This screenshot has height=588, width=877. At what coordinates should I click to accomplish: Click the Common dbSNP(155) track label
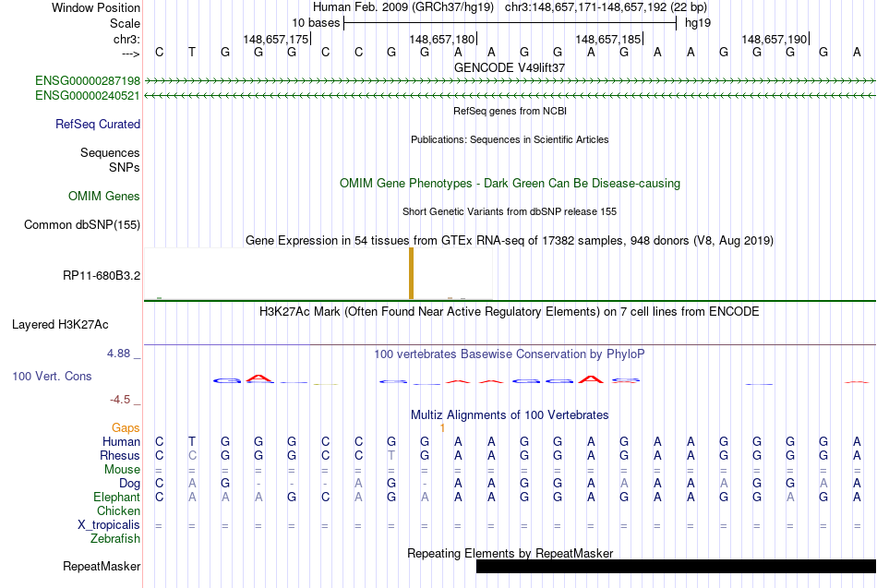[82, 225]
